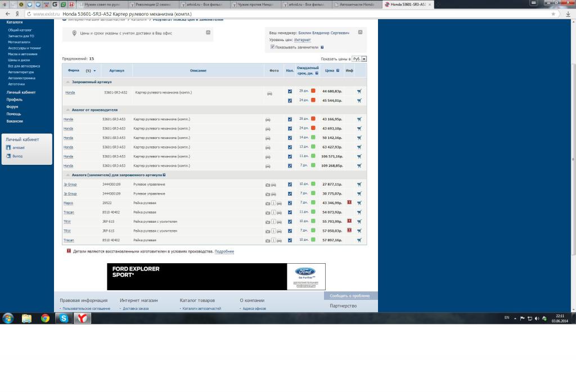Click help icon next to Цена header
The image size is (576, 392).
337,71
